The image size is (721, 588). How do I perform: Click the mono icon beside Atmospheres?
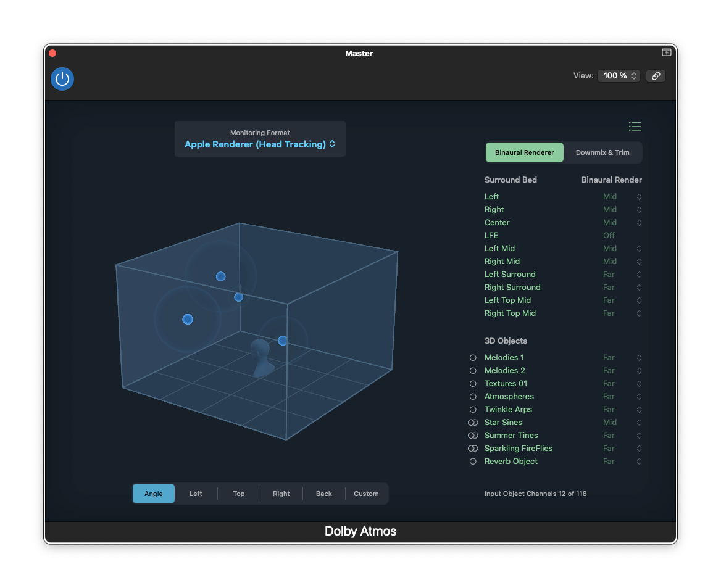[x=473, y=397]
